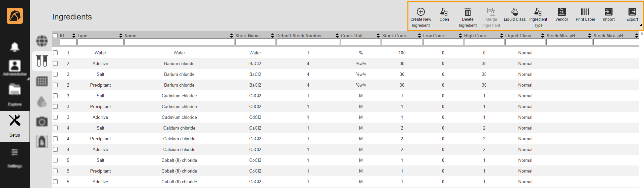Viewport: 644px width, 188px height.
Task: Click the Delete Ingredient trash icon
Action: (x=467, y=12)
